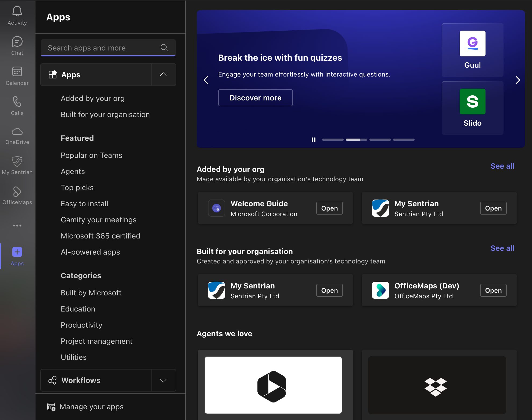Go to the previous banner slide

206,80
